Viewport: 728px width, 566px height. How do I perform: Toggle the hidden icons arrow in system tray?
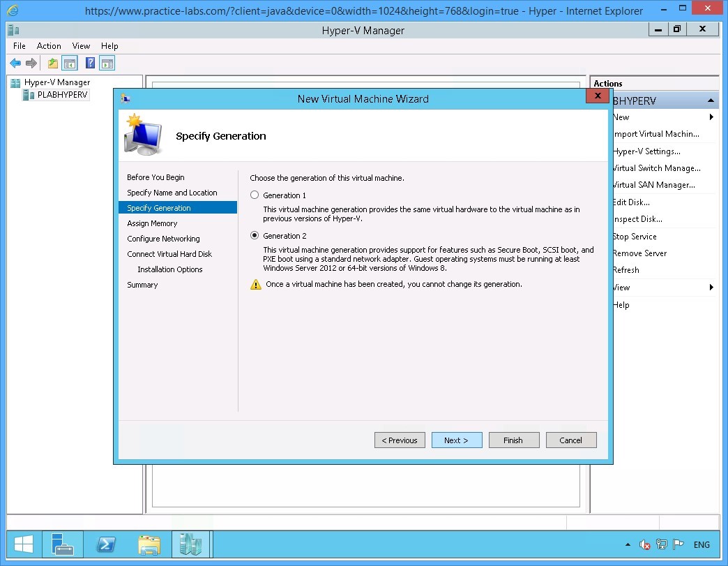(x=627, y=544)
